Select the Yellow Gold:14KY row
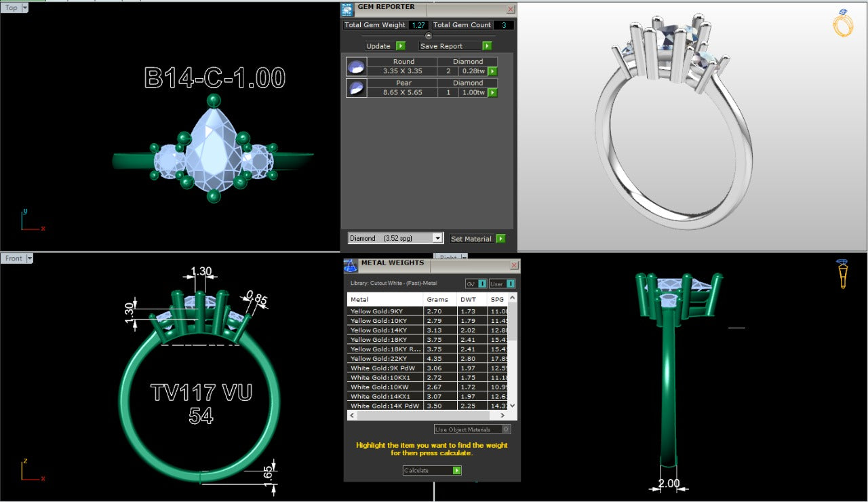 (427, 330)
